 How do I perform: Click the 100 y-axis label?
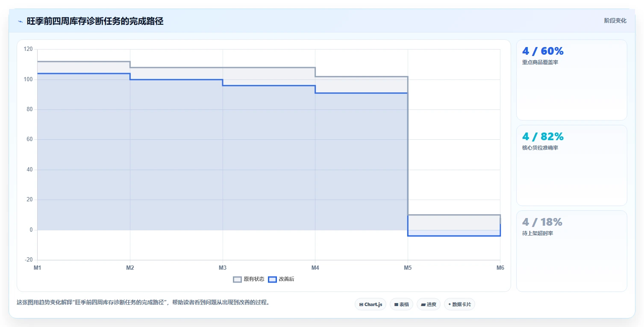click(28, 80)
